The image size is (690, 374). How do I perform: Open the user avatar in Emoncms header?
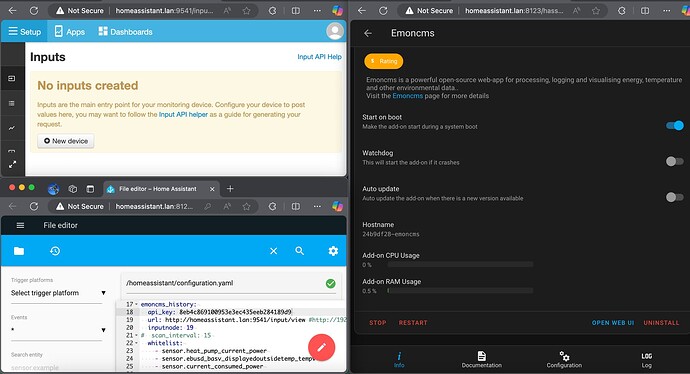coord(334,31)
